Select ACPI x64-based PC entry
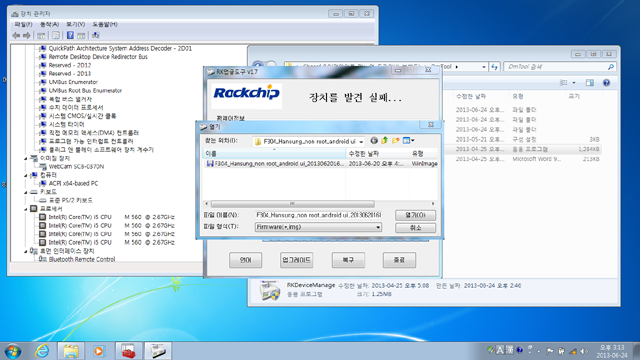 coord(73,183)
